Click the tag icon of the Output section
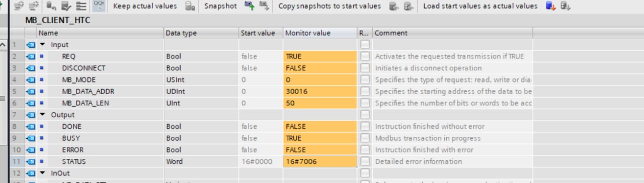This screenshot has height=183, width=644. tap(30, 115)
